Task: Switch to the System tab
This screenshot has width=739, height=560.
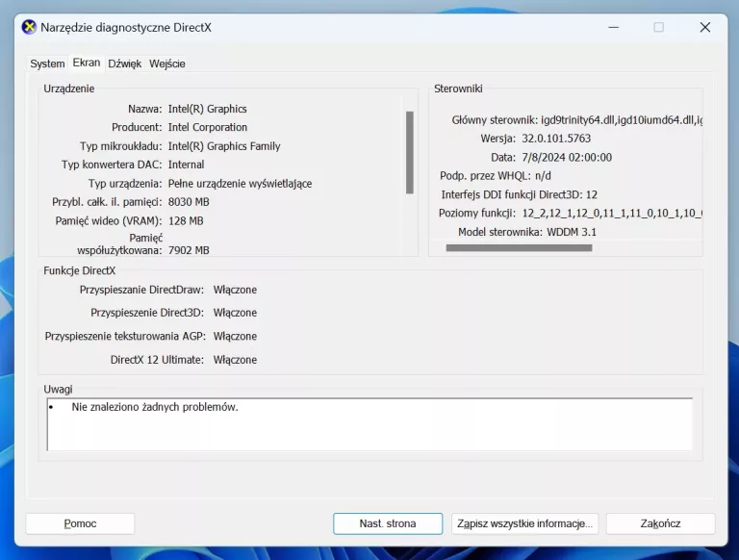Action: point(47,64)
